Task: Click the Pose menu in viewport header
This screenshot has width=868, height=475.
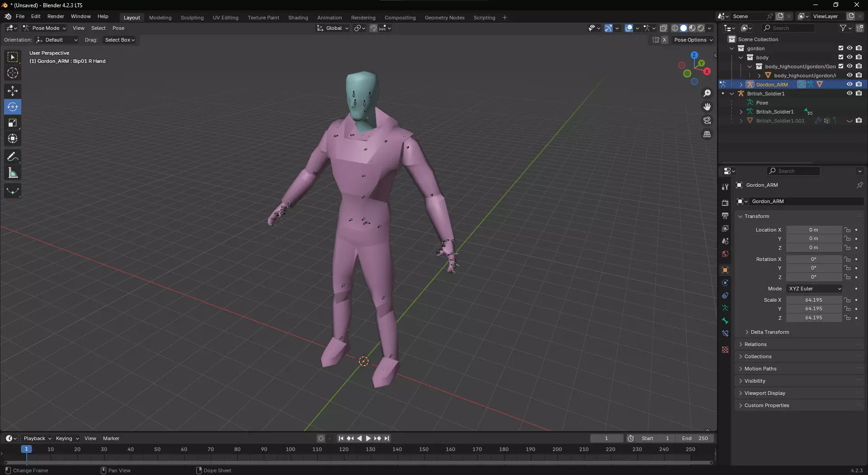Action: coord(118,28)
